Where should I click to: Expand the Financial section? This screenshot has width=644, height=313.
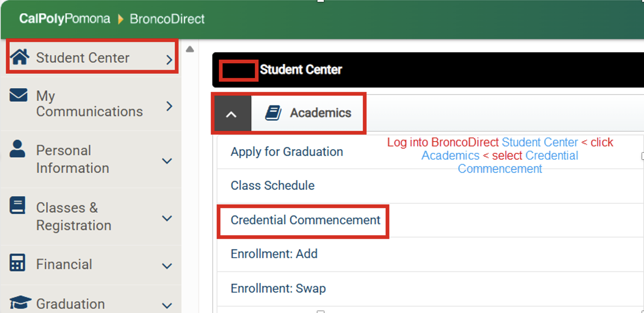coord(168,266)
